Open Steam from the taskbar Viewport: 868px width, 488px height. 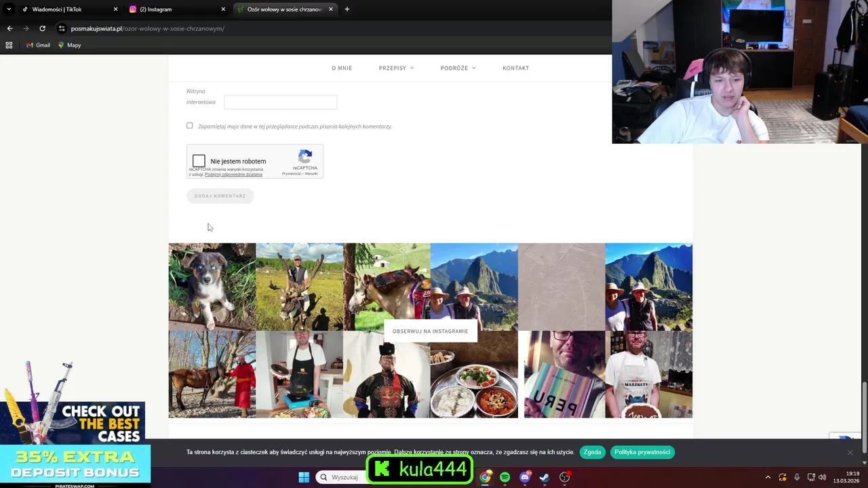(545, 477)
